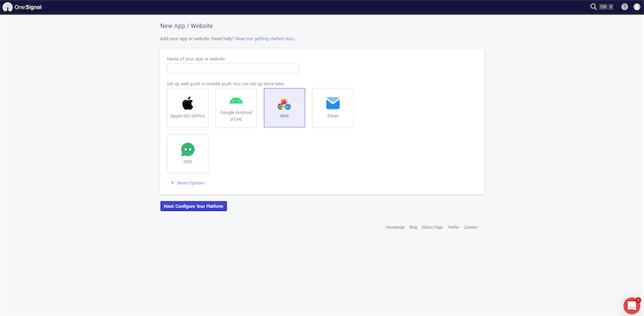The width and height of the screenshot is (644, 316).
Task: Open the search magnifier icon
Action: 593,6
